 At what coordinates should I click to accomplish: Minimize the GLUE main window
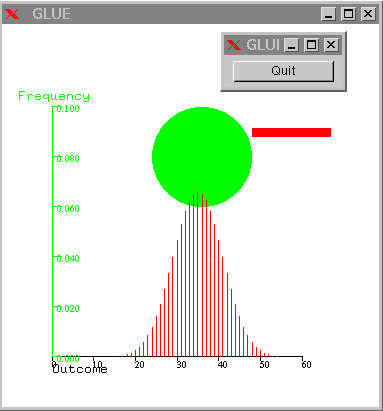pos(328,14)
